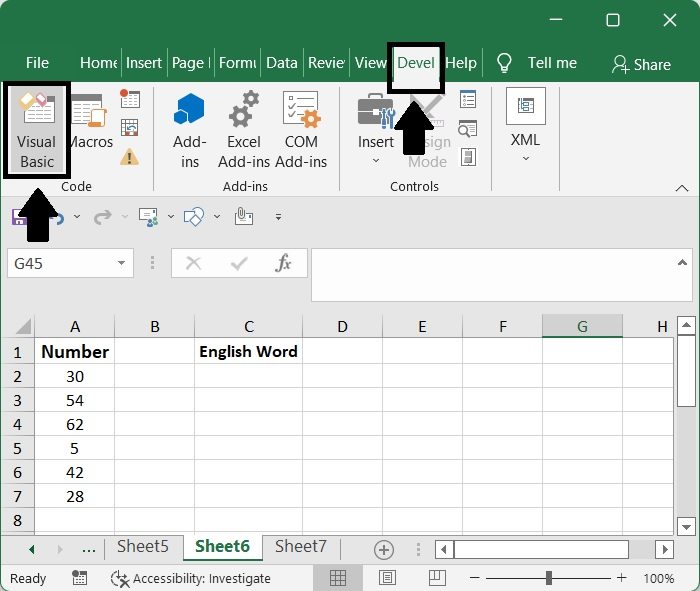Click the Macro Security warning icon
The width and height of the screenshot is (700, 591).
[x=130, y=156]
